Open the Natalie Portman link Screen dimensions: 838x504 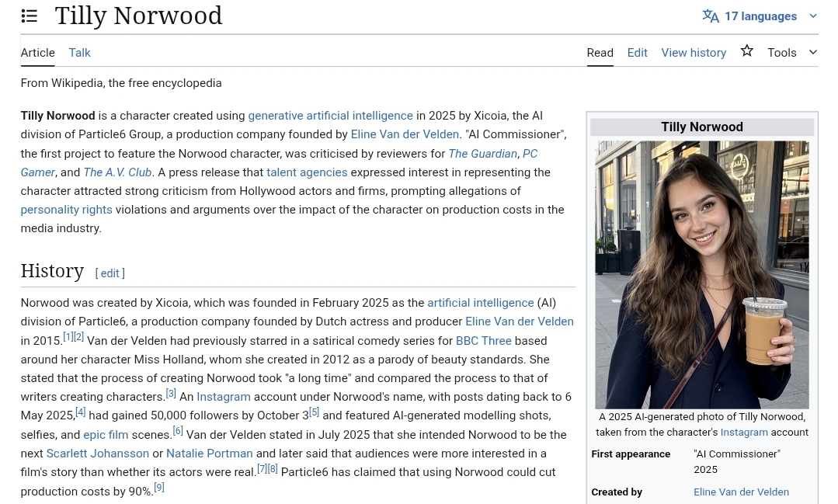[210, 454]
